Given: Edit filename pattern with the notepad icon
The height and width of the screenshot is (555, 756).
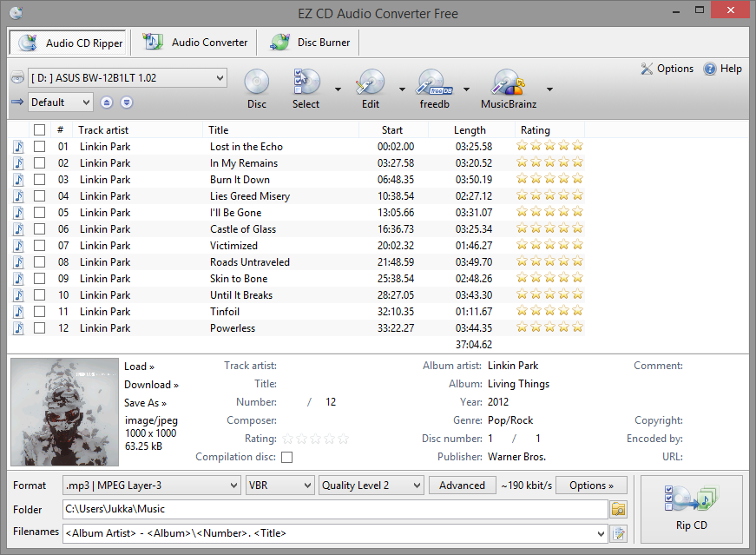Looking at the screenshot, I should point(618,533).
